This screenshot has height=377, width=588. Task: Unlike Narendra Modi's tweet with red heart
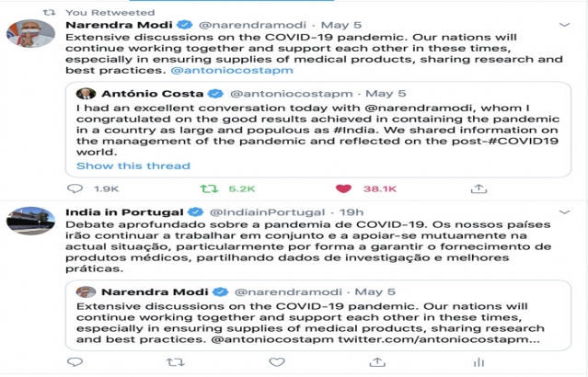click(x=343, y=188)
